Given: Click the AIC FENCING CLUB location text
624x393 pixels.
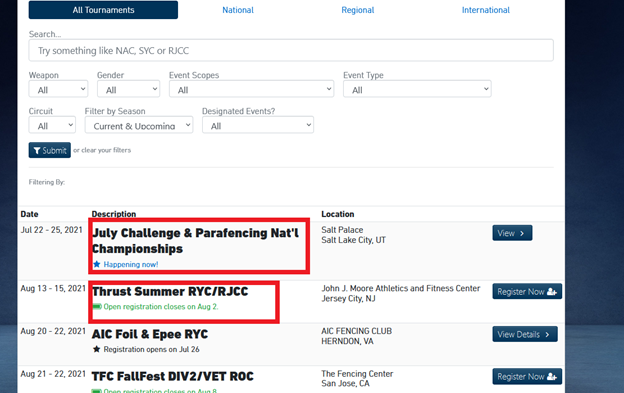Looking at the screenshot, I should point(357,331).
